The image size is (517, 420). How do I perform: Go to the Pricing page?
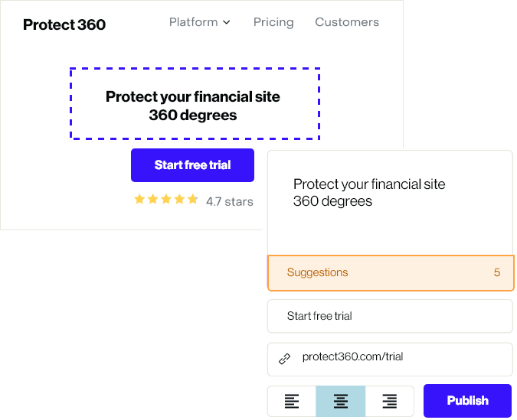tap(273, 22)
